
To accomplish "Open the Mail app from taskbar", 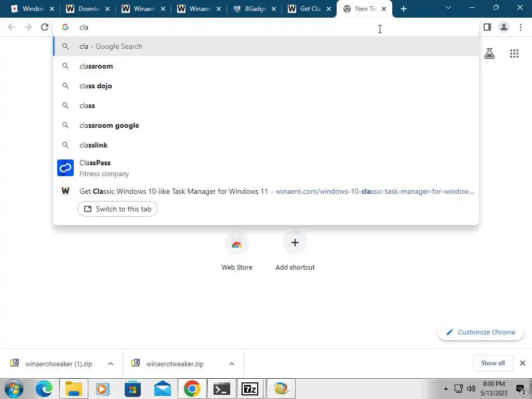I will tap(163, 389).
